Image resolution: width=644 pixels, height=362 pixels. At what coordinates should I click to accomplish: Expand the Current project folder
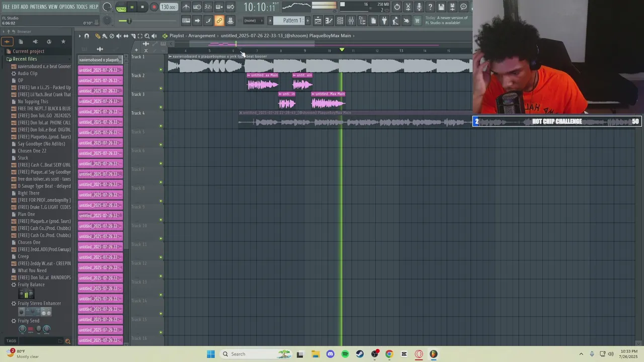28,51
